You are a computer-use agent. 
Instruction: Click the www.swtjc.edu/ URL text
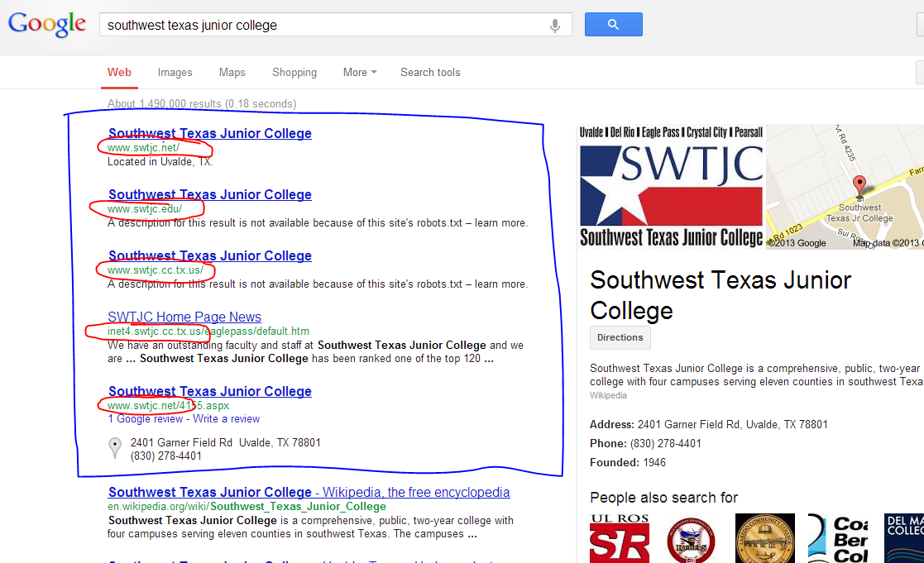(x=145, y=209)
